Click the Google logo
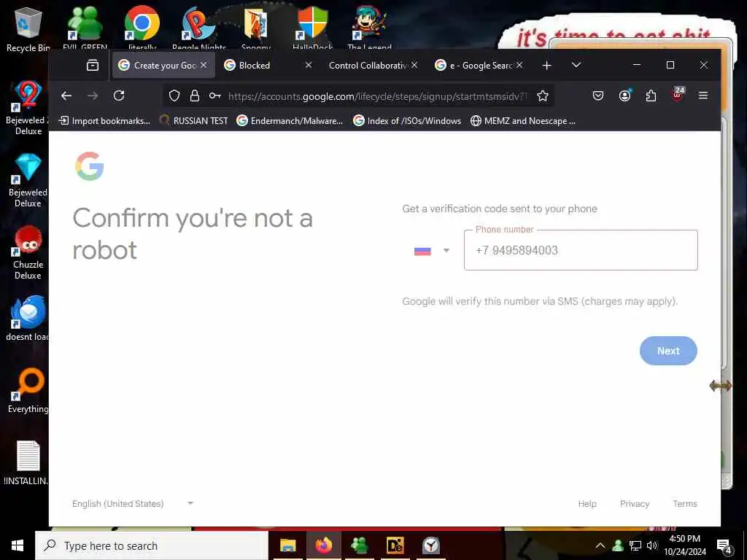747x560 pixels. point(90,166)
